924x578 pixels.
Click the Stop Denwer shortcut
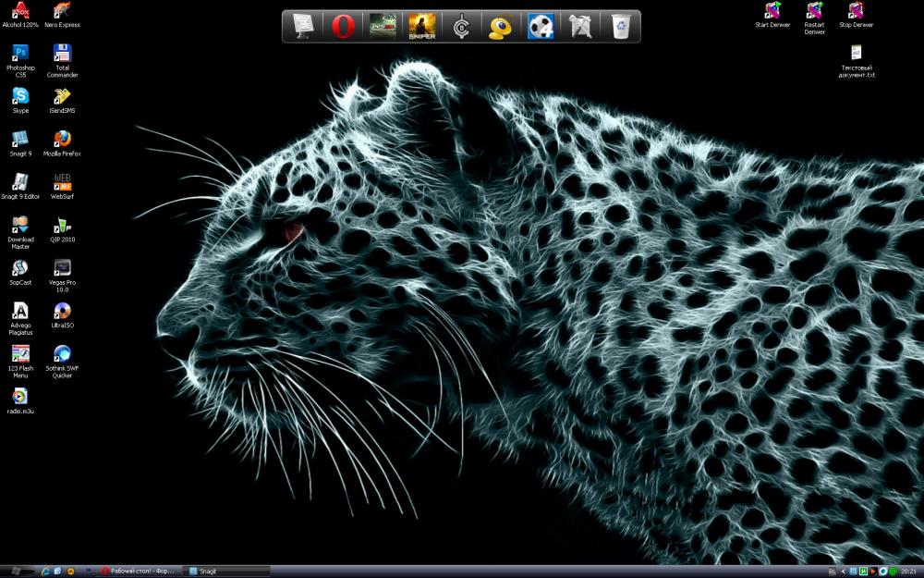pos(857,12)
